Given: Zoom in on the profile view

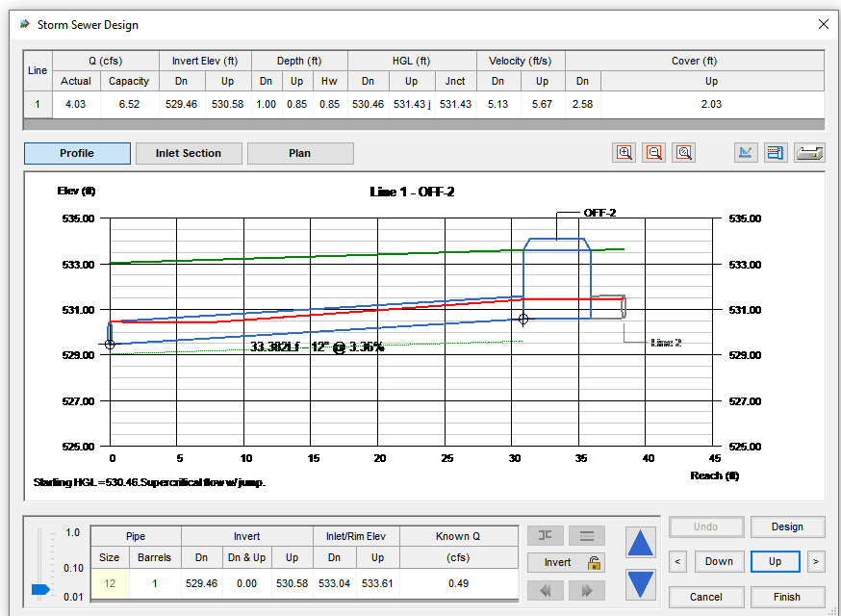Looking at the screenshot, I should (x=624, y=152).
